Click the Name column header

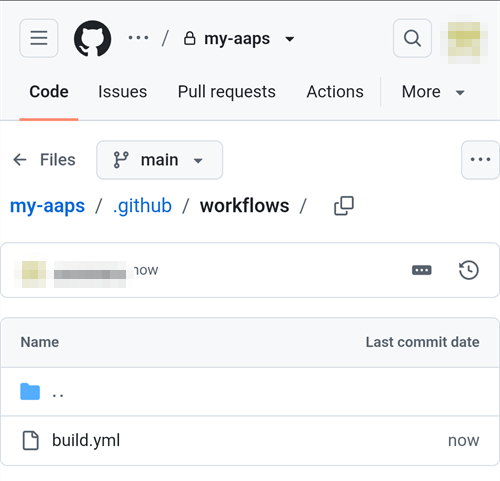(40, 342)
